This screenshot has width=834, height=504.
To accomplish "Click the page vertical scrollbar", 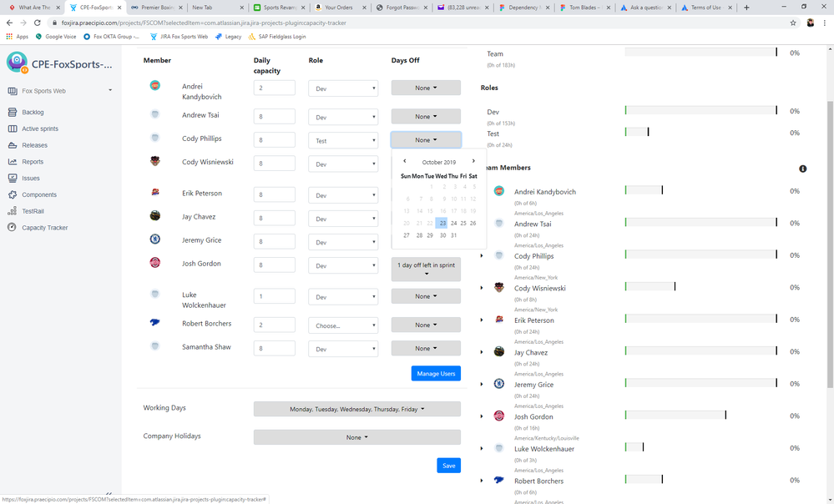I will point(830,244).
